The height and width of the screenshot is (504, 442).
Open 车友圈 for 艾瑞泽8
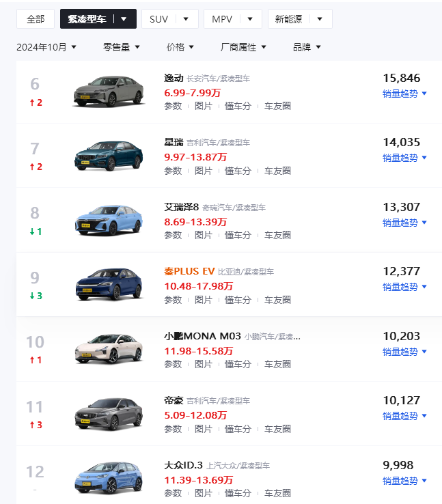[x=277, y=235]
